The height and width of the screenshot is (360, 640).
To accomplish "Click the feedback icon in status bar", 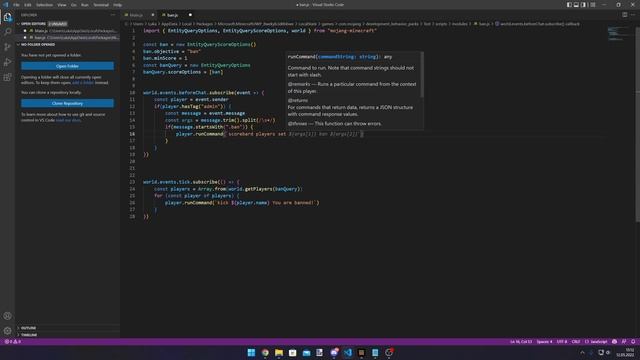I will point(624,342).
